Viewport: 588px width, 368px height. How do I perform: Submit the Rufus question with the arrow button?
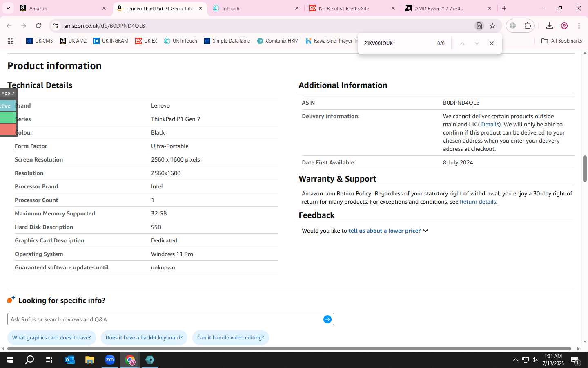[327, 319]
